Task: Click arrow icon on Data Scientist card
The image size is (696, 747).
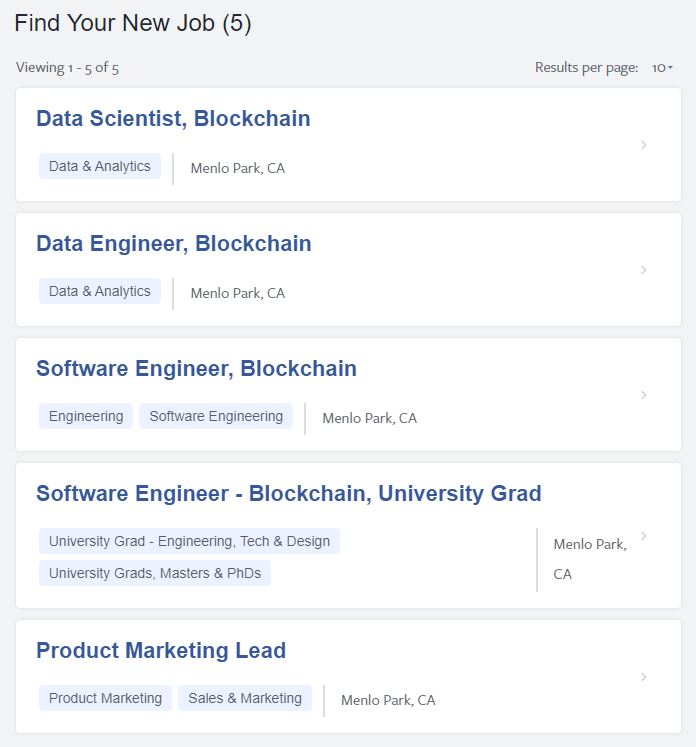Action: click(x=644, y=145)
